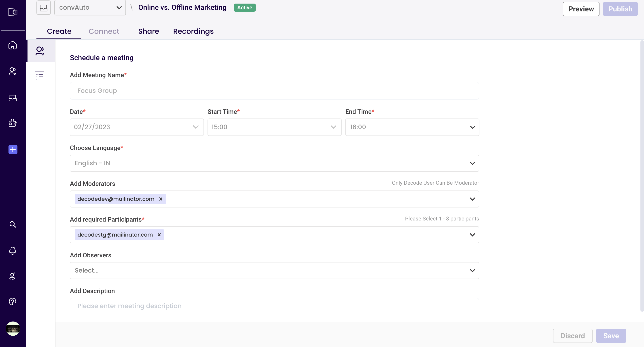Expand the Choose Language dropdown

pos(274,163)
